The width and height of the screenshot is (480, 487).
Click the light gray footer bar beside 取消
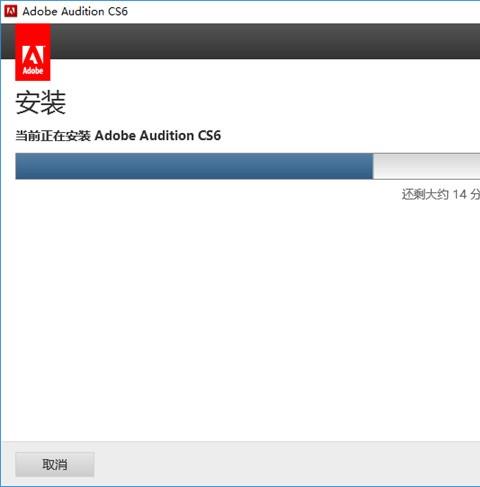(287, 464)
